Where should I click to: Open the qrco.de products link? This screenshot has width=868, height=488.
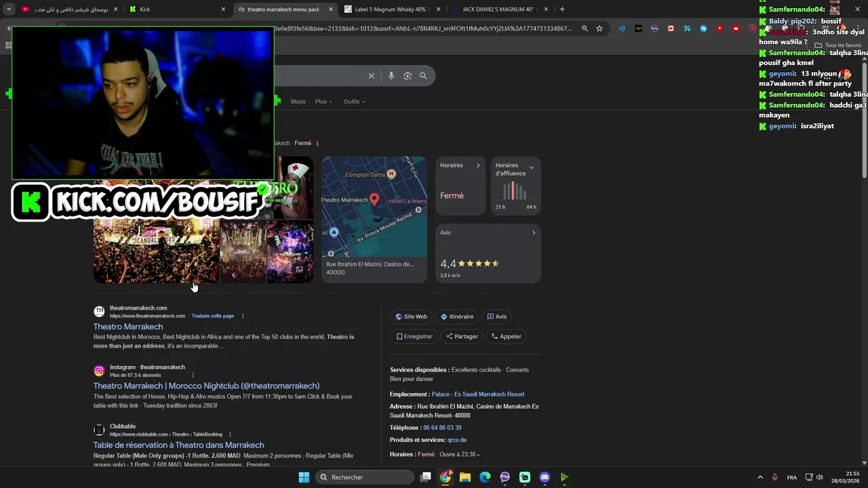coord(457,440)
